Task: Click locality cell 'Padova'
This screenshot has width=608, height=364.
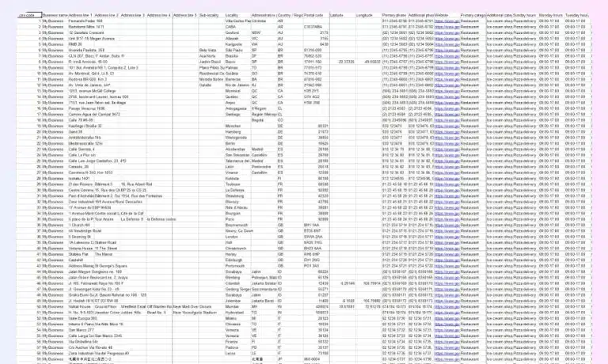Action: [232, 347]
